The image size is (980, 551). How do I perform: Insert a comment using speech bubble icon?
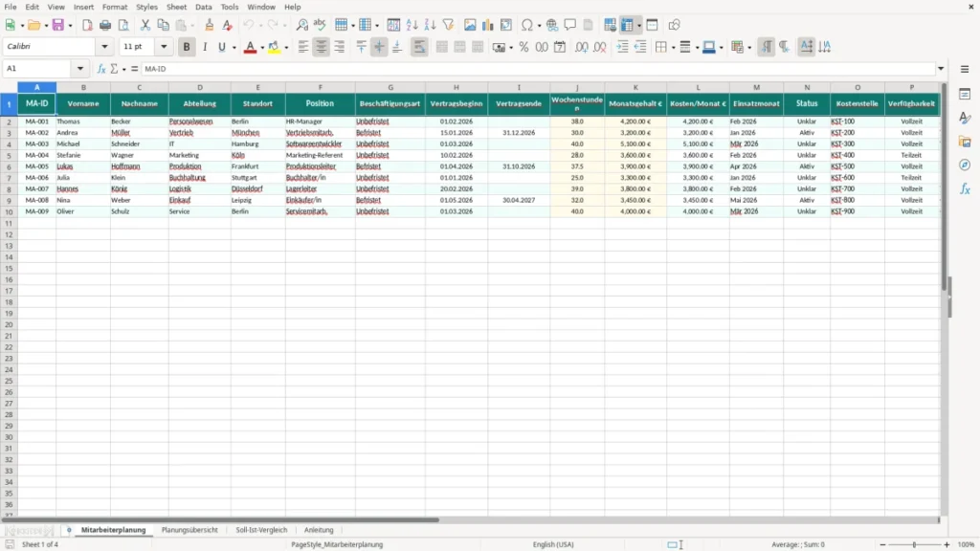(x=570, y=25)
